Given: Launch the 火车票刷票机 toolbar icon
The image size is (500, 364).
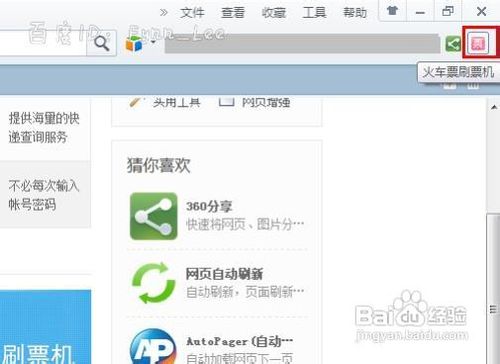Looking at the screenshot, I should [478, 43].
